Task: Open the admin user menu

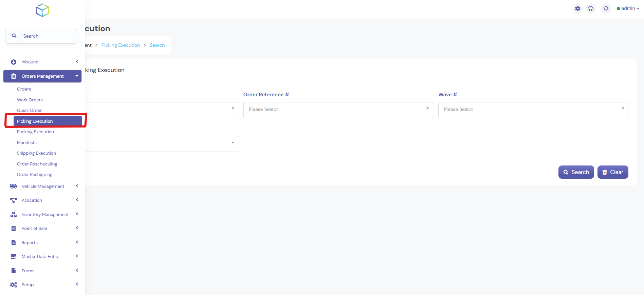Action: [628, 8]
